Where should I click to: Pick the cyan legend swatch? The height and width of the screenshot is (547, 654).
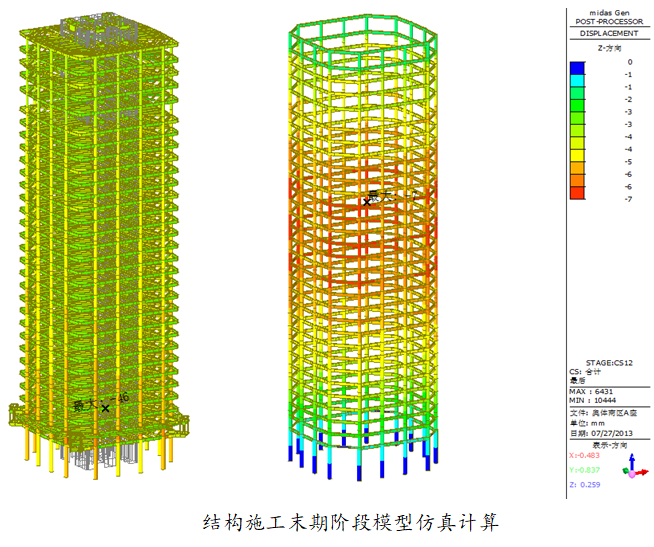click(x=577, y=81)
